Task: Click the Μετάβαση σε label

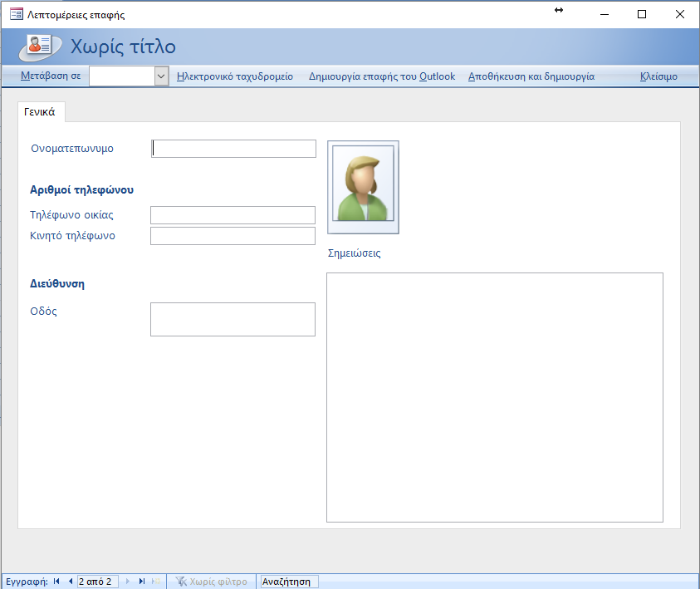Action: point(51,76)
